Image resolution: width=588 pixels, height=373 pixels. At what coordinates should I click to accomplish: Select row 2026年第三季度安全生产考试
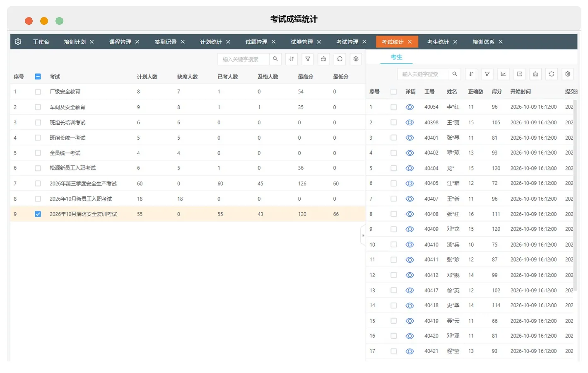click(188, 183)
